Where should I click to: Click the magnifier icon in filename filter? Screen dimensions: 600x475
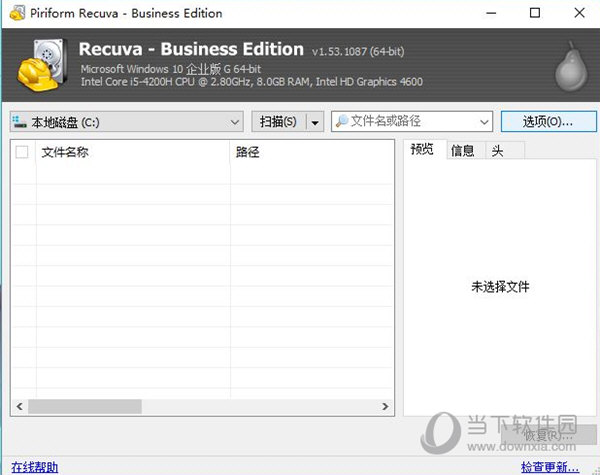click(x=341, y=121)
